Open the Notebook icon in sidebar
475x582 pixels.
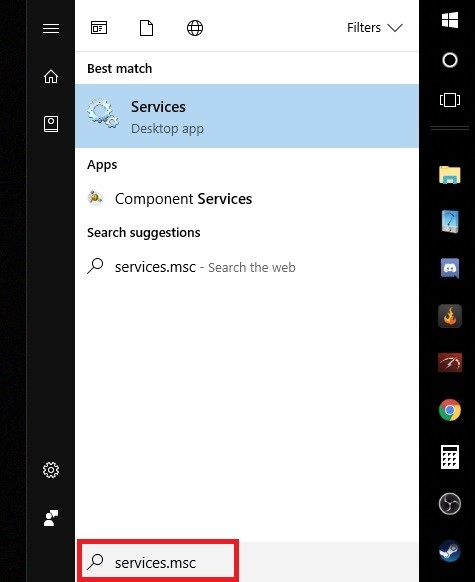click(x=51, y=124)
